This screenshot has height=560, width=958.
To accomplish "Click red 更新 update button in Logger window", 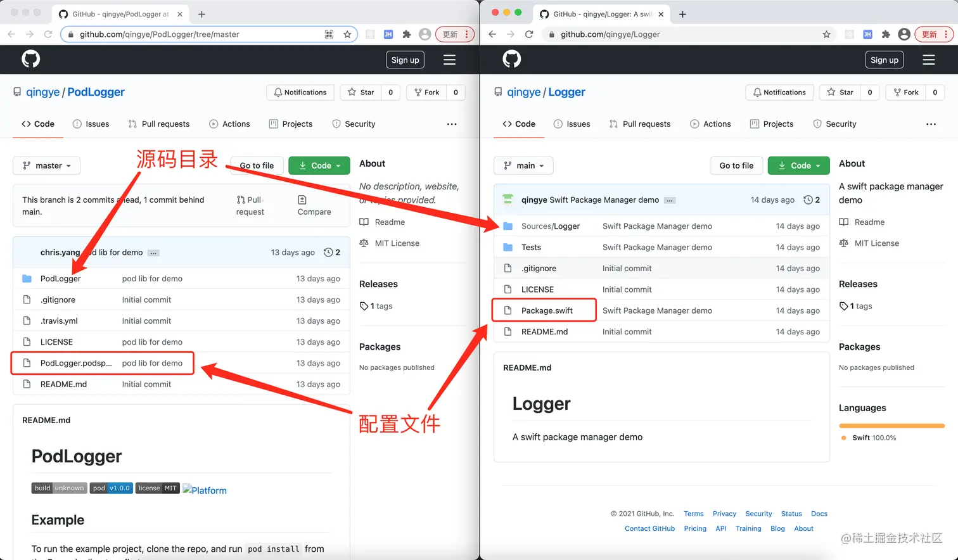I will pyautogui.click(x=933, y=34).
